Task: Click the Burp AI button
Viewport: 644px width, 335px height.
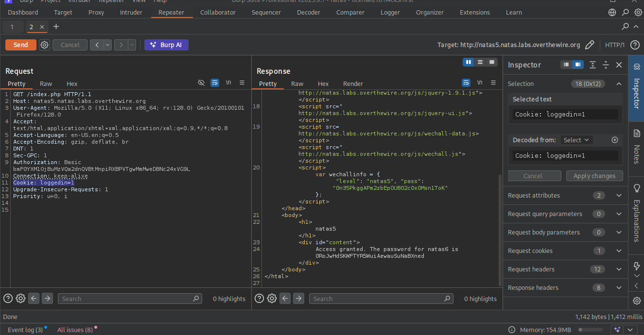Action: [166, 45]
